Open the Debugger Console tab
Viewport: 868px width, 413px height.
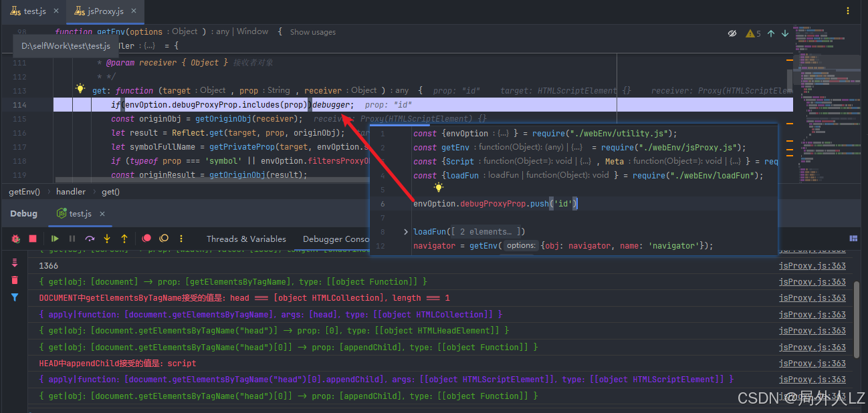(x=336, y=239)
